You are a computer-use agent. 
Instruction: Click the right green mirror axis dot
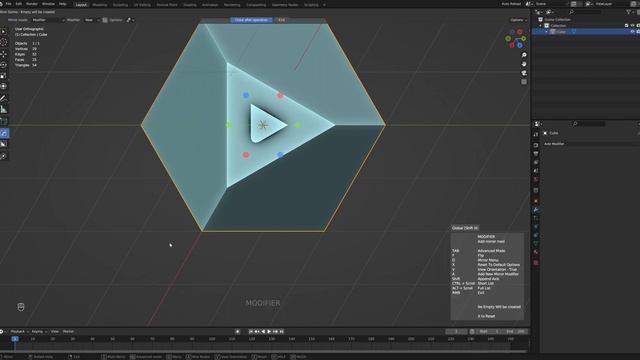[298, 125]
